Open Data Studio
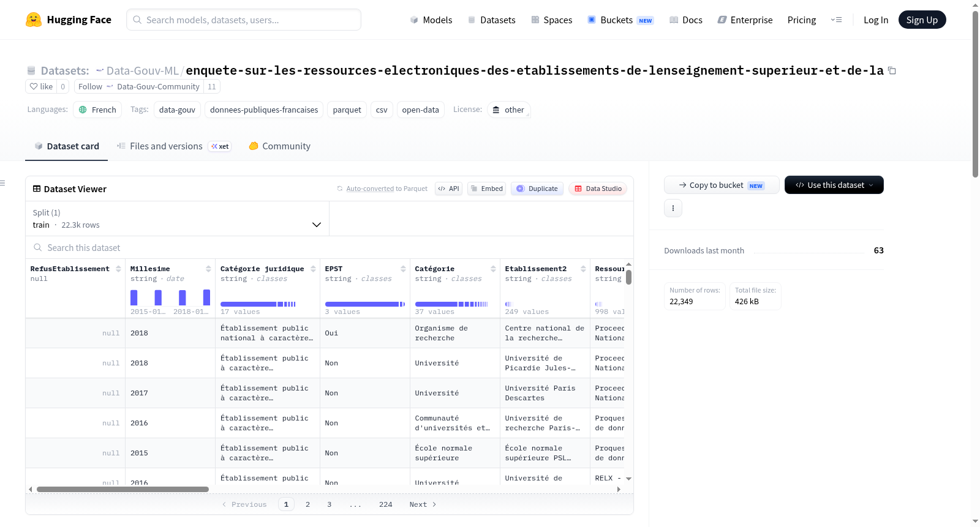The width and height of the screenshot is (980, 527). pyautogui.click(x=598, y=189)
